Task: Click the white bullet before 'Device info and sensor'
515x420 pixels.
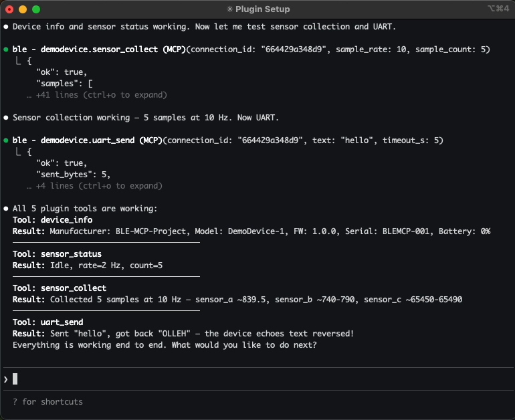Action: point(6,27)
